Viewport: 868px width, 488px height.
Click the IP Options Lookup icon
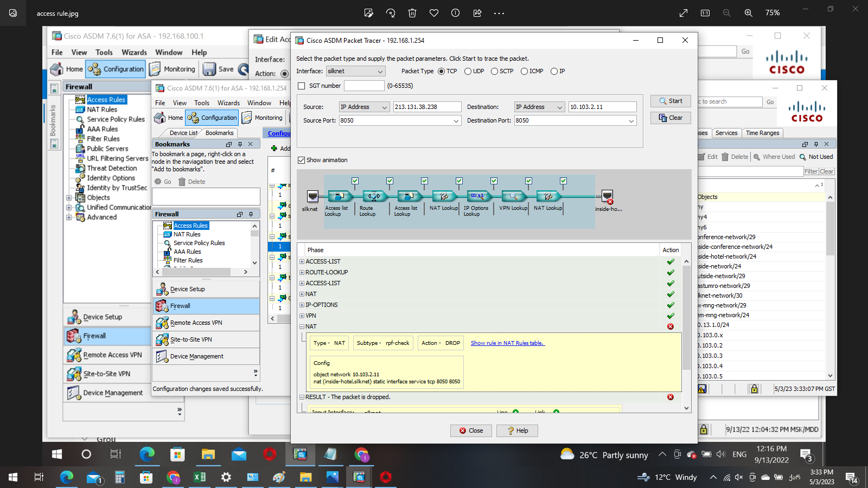tap(478, 196)
